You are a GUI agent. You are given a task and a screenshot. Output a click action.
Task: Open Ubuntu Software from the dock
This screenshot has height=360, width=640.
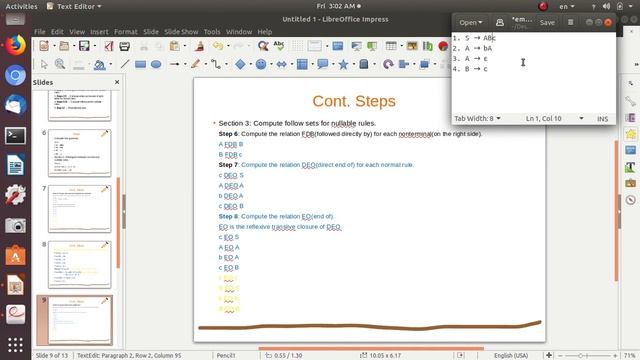(x=15, y=255)
